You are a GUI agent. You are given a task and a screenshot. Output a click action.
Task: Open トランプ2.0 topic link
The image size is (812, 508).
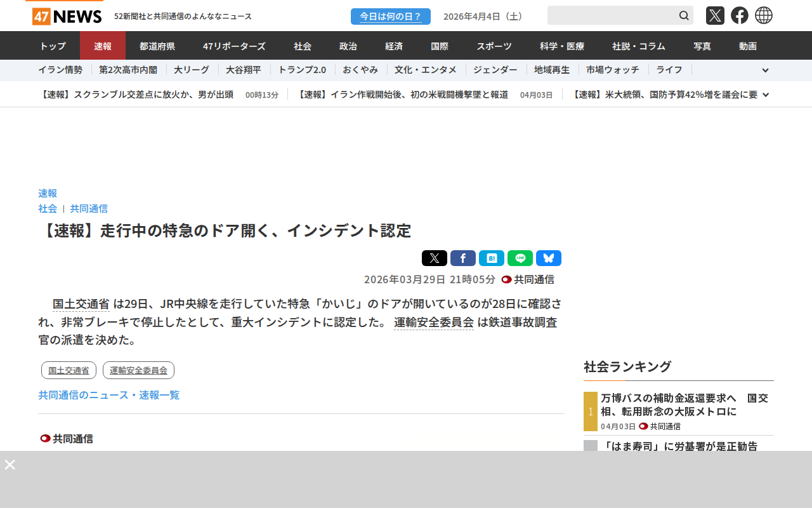click(x=302, y=70)
